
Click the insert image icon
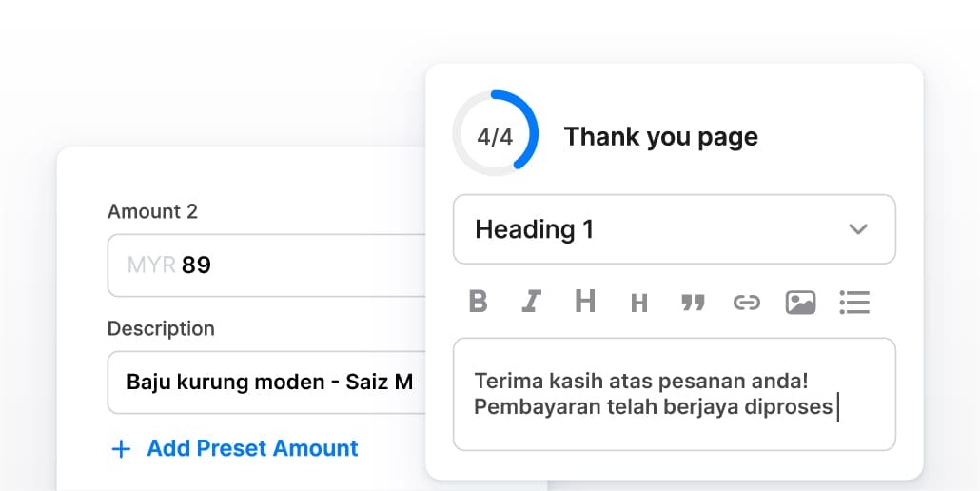click(800, 303)
